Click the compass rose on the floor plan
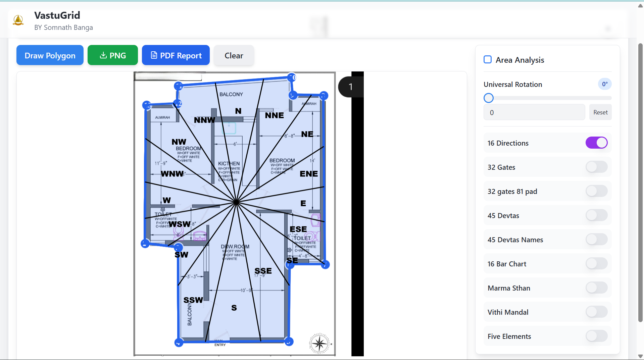The image size is (644, 360). click(x=319, y=344)
